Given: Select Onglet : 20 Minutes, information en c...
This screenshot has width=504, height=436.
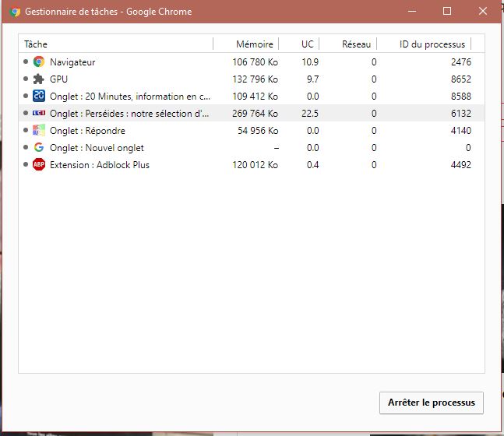Looking at the screenshot, I should pos(130,96).
